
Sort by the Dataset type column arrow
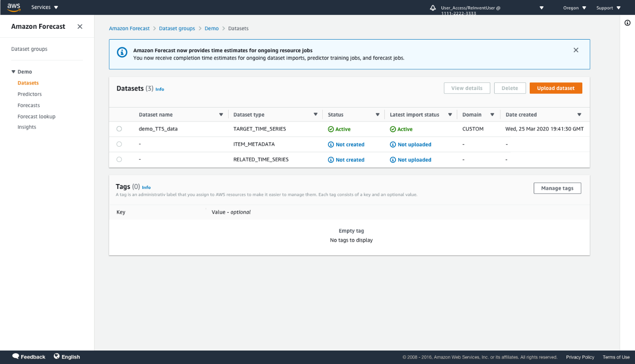(x=315, y=115)
